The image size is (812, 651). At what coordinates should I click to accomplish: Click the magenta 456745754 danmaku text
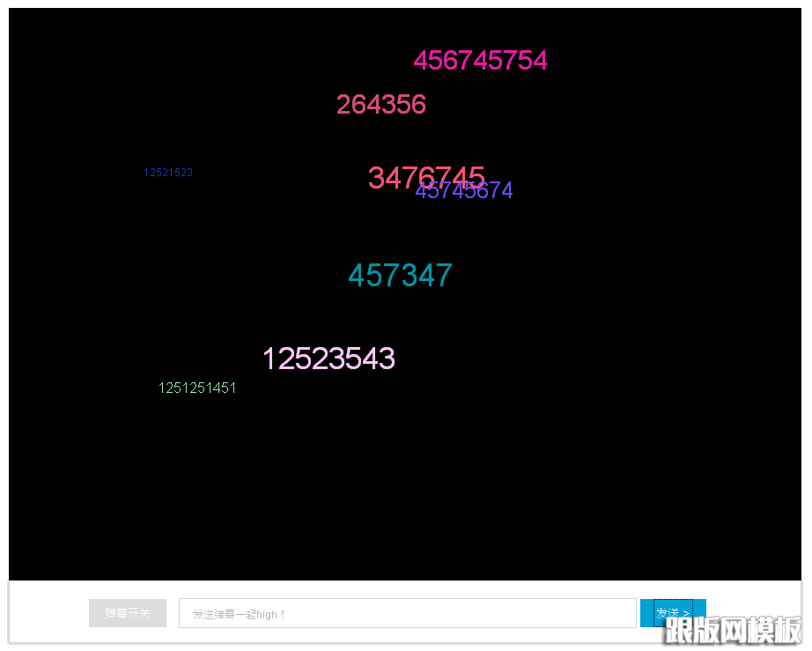coord(480,61)
